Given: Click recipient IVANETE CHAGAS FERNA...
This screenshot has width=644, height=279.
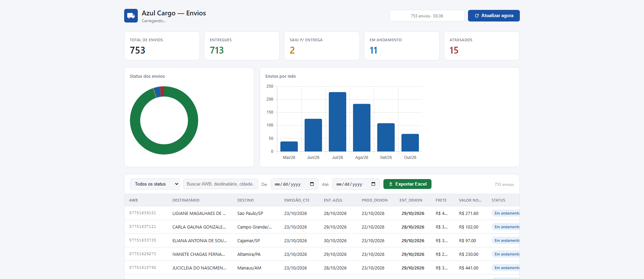Looking at the screenshot, I should tap(199, 254).
